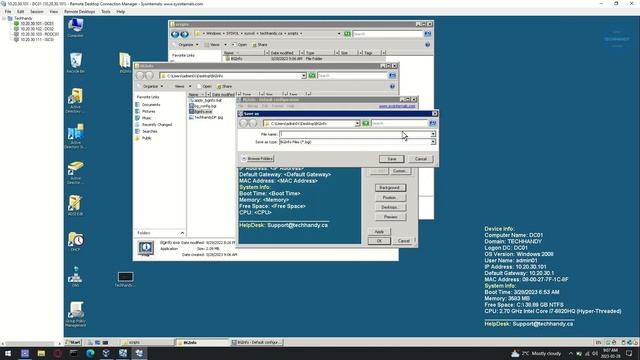The image size is (640, 360).
Task: Click Cancel in the Save As dialog
Action: tap(420, 159)
